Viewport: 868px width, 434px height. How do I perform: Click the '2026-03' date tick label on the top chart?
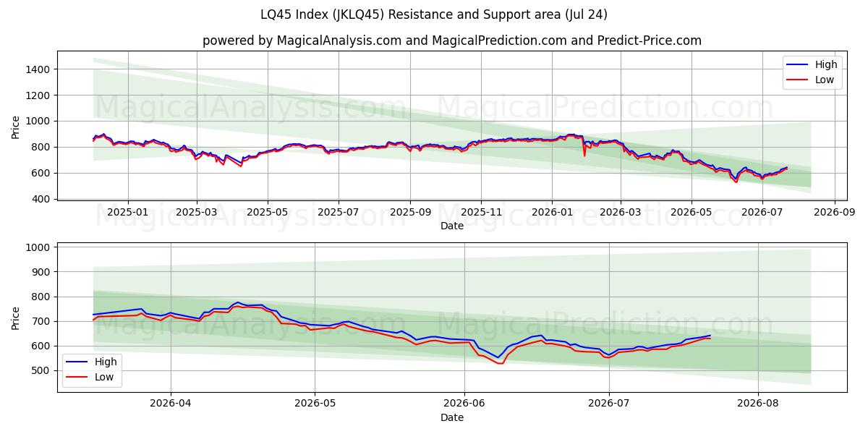pyautogui.click(x=620, y=212)
